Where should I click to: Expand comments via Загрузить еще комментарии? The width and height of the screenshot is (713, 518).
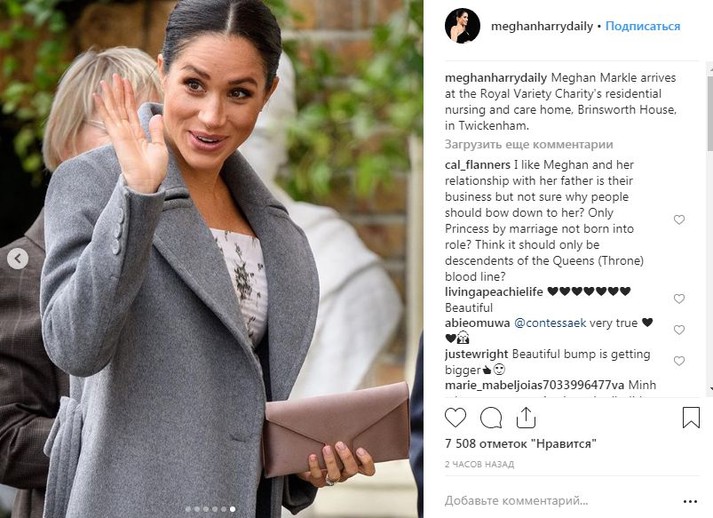529,145
